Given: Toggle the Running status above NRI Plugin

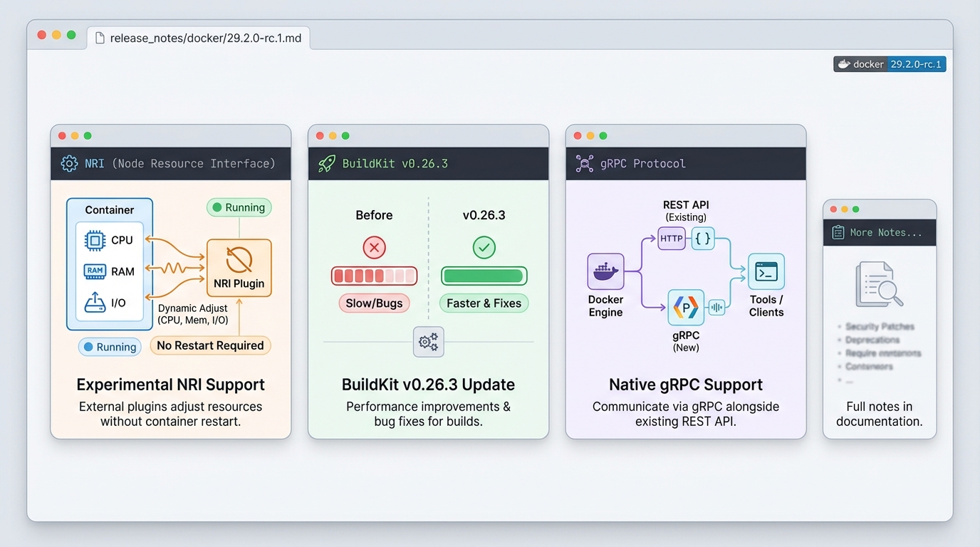Looking at the screenshot, I should coord(239,207).
